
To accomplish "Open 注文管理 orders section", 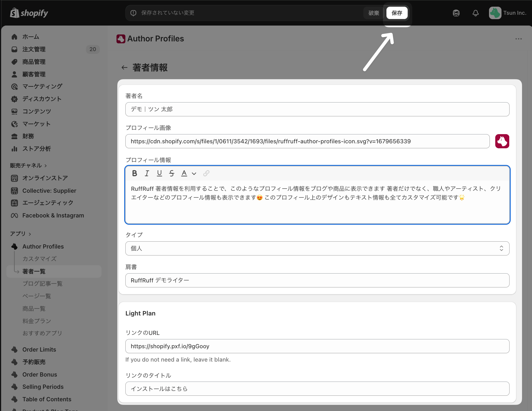I will (x=34, y=49).
